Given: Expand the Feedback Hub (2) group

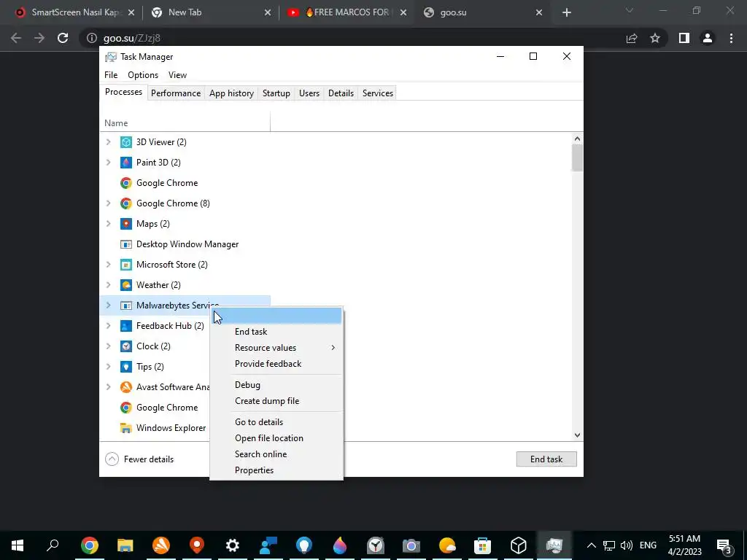Looking at the screenshot, I should click(x=108, y=326).
